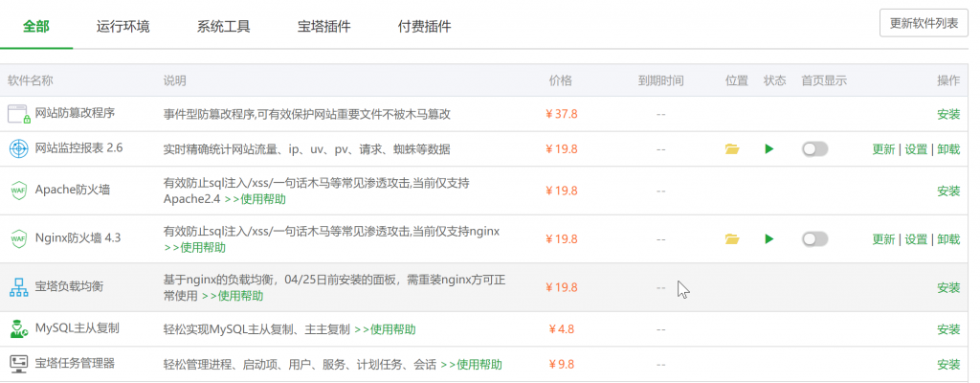Click the Nginx防火墙 WAF shield icon
Screen dimensions: 980x383
tap(19, 238)
